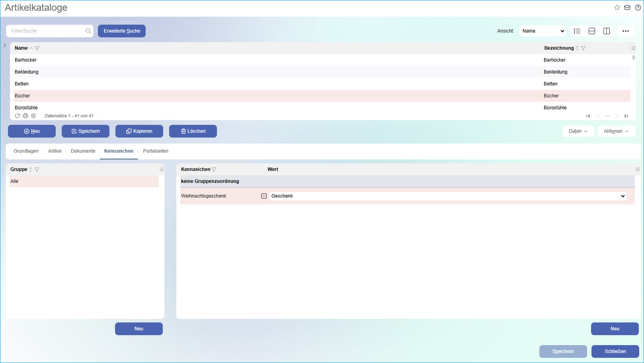Switch to the Portalseiten tab
This screenshot has height=363, width=644.
(x=156, y=151)
